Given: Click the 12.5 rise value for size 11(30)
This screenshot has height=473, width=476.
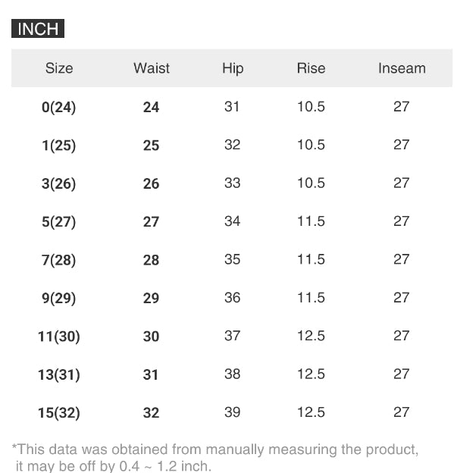Looking at the screenshot, I should 311,335.
